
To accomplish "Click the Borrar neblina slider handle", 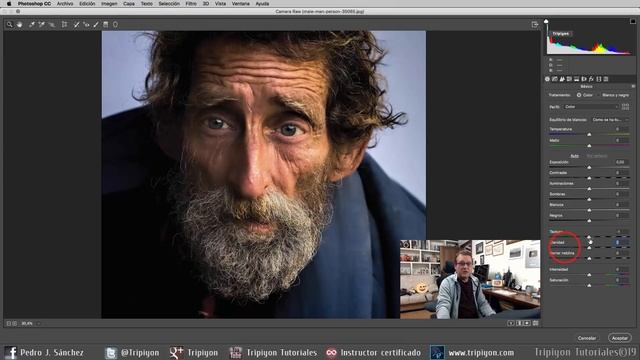I will coord(589,258).
